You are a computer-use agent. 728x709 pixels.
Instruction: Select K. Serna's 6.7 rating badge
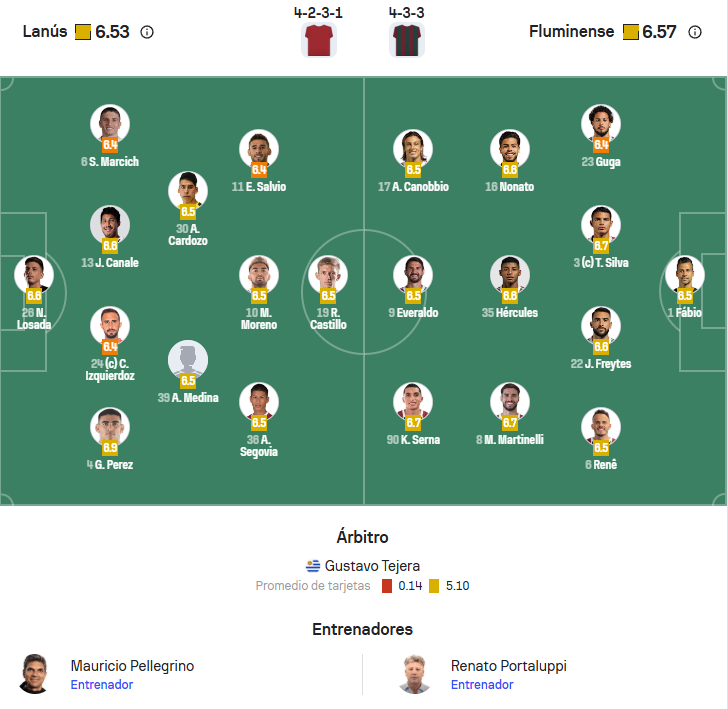click(413, 423)
